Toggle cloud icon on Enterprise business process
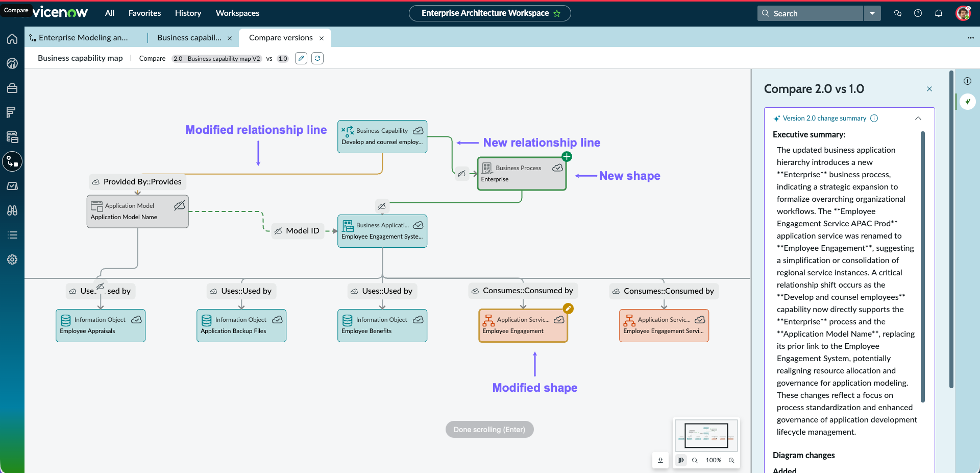 click(557, 168)
